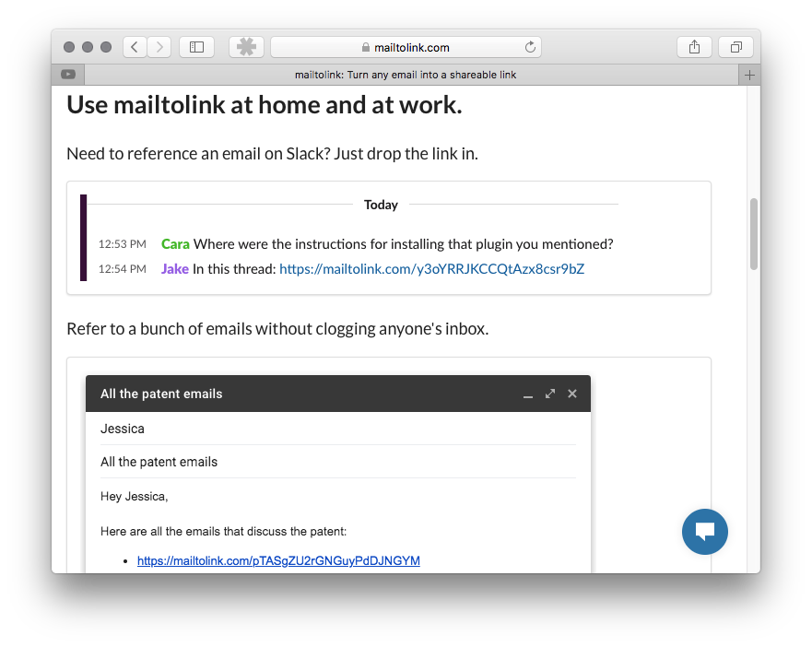Click the lock icon in address bar
Image resolution: width=812 pixels, height=647 pixels.
[366, 47]
